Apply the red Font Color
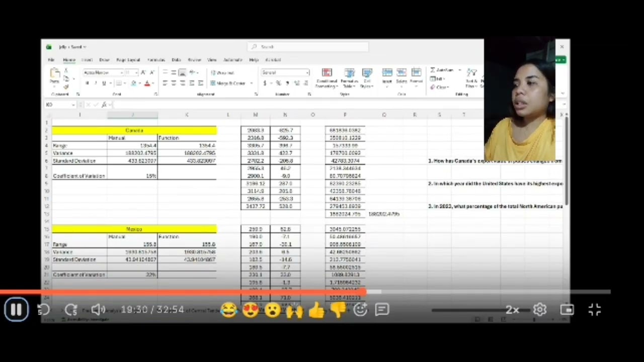The height and width of the screenshot is (362, 644). [x=147, y=83]
